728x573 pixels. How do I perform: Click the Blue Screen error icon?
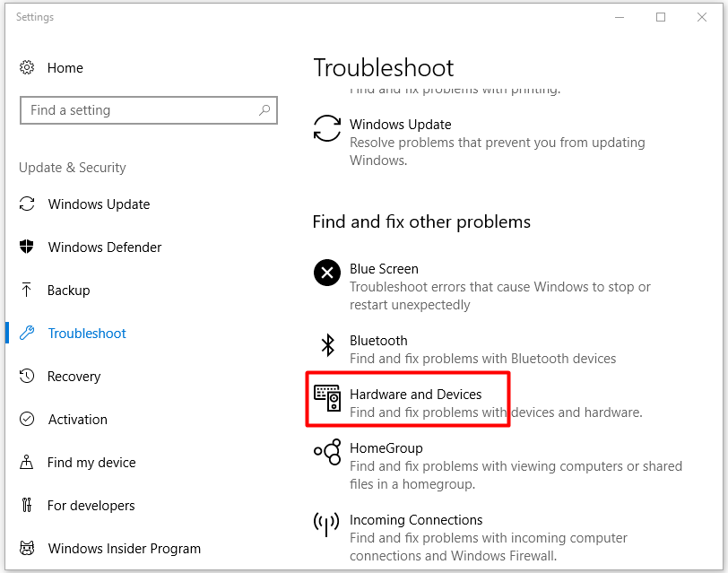coord(327,273)
